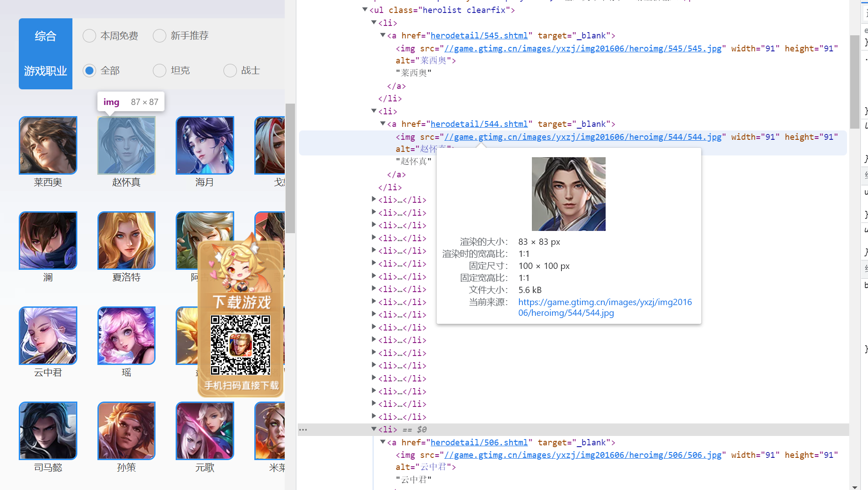868x490 pixels.
Task: Select the 夏洛特 hero portrait
Action: 126,240
